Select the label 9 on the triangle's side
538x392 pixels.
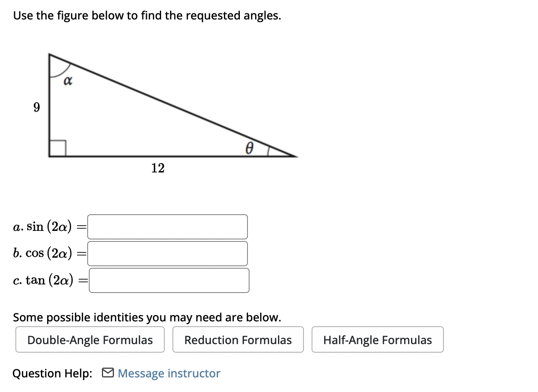tap(37, 107)
